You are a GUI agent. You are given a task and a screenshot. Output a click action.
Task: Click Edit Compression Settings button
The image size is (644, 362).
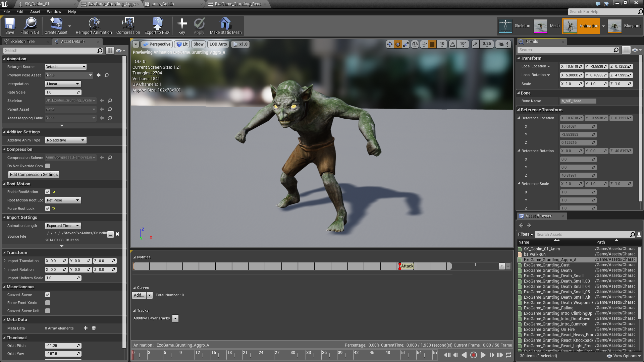(x=34, y=175)
